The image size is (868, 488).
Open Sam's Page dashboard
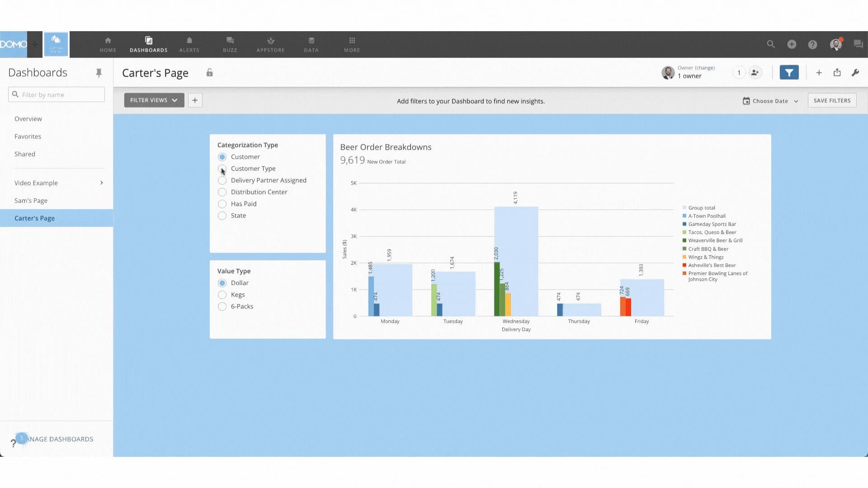pyautogui.click(x=31, y=201)
